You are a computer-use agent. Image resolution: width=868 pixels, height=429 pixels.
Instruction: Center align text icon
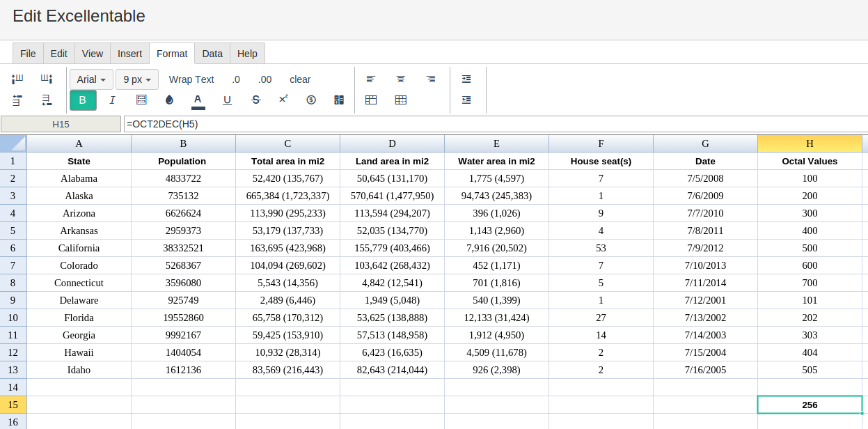click(401, 79)
